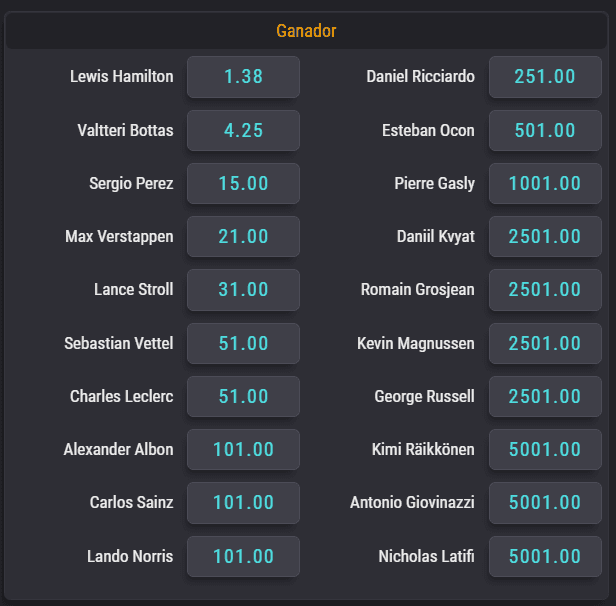This screenshot has width=616, height=606.
Task: Choose Pierre Gasly odds 1001.00
Action: (x=545, y=183)
